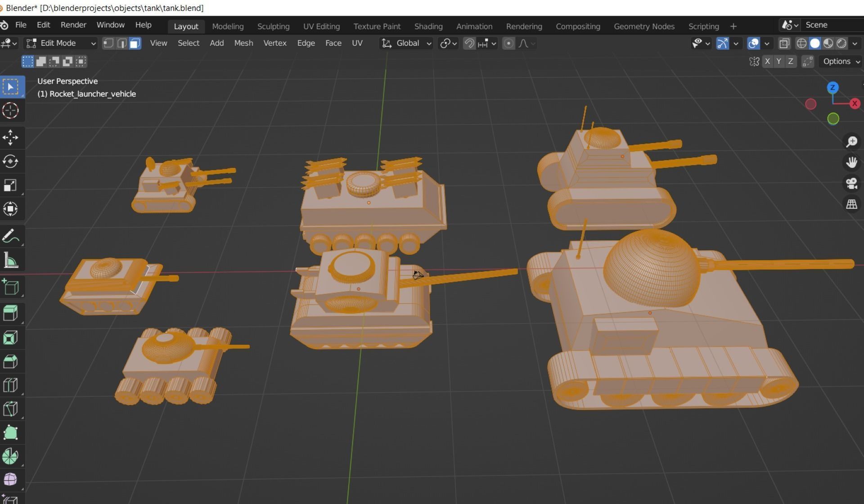Image resolution: width=864 pixels, height=504 pixels.
Task: Open the overlays options dropdown arrow
Action: 767,43
